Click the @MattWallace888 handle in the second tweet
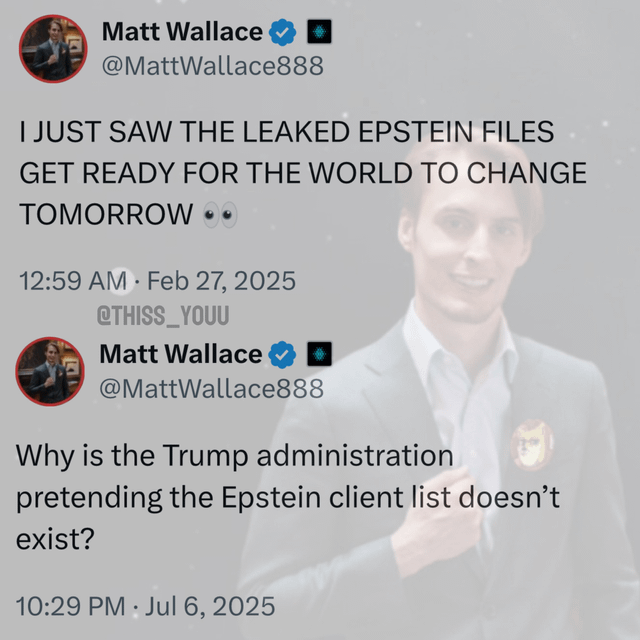640x640 pixels. (x=212, y=388)
